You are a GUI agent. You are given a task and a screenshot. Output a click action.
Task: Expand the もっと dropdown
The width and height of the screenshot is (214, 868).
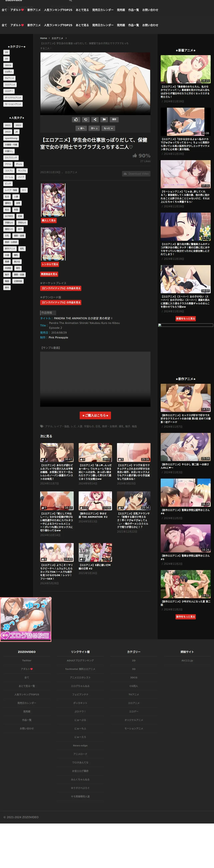(108, 128)
